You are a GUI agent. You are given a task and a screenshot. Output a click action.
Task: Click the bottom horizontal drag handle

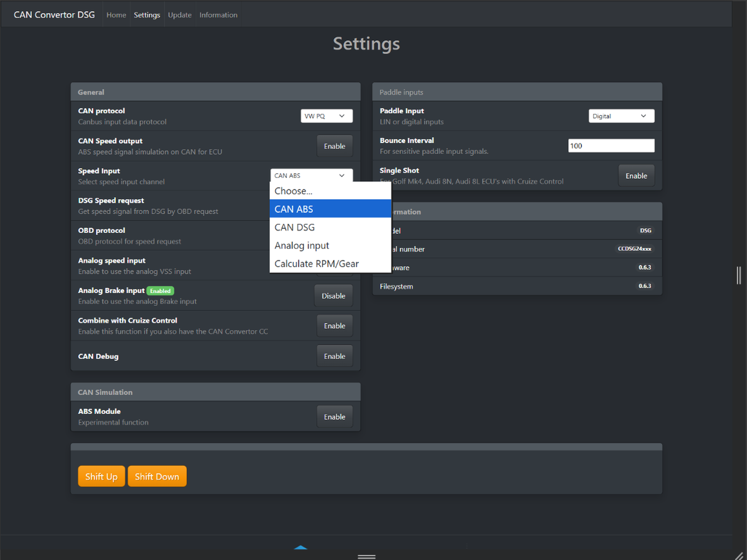point(366,557)
